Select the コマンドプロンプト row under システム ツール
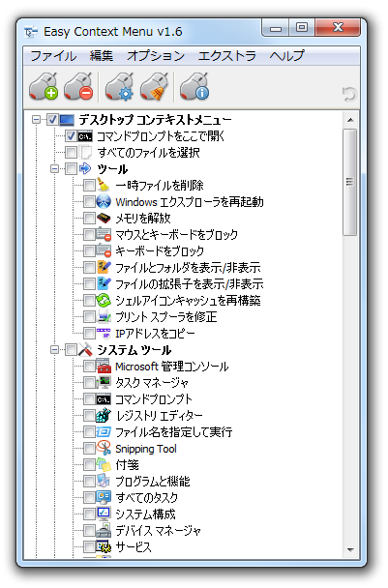The width and height of the screenshot is (388, 588). (154, 399)
